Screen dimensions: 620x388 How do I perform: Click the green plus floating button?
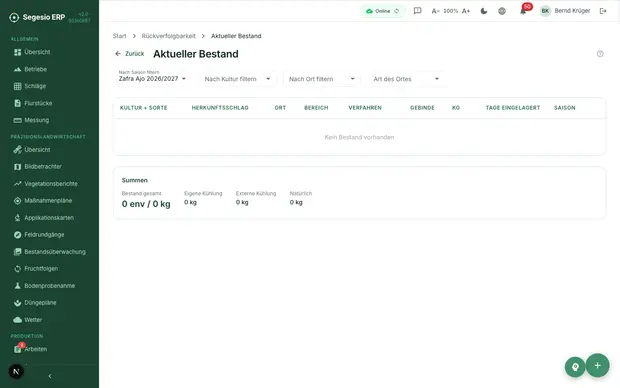pos(597,365)
